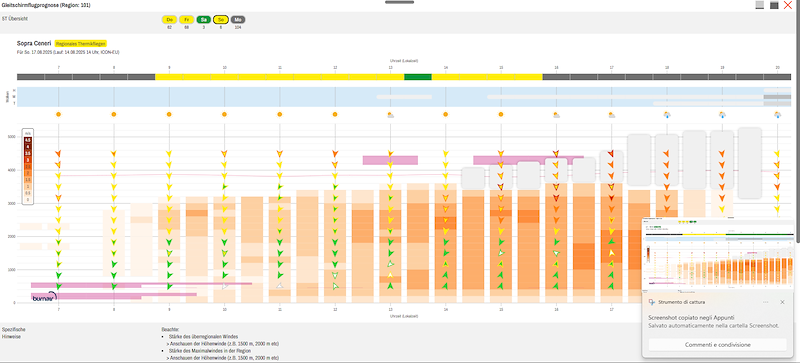Switch to the gray Mo day pill
The image size is (800, 363).
point(238,19)
